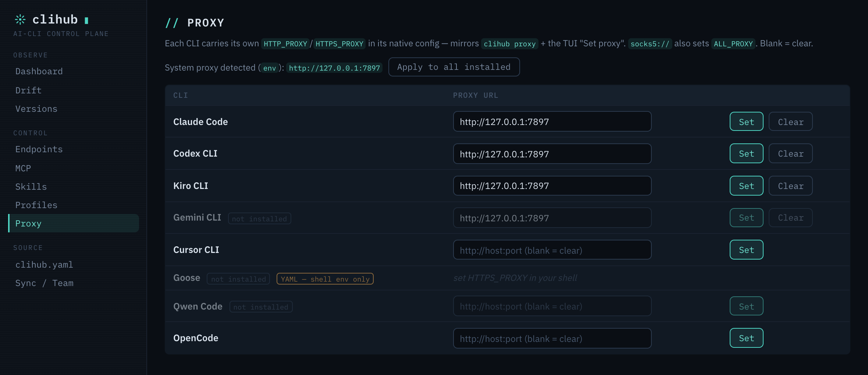Focus Kiro CLI proxy URL field
Viewport: 868px width, 375px height.
(x=552, y=186)
